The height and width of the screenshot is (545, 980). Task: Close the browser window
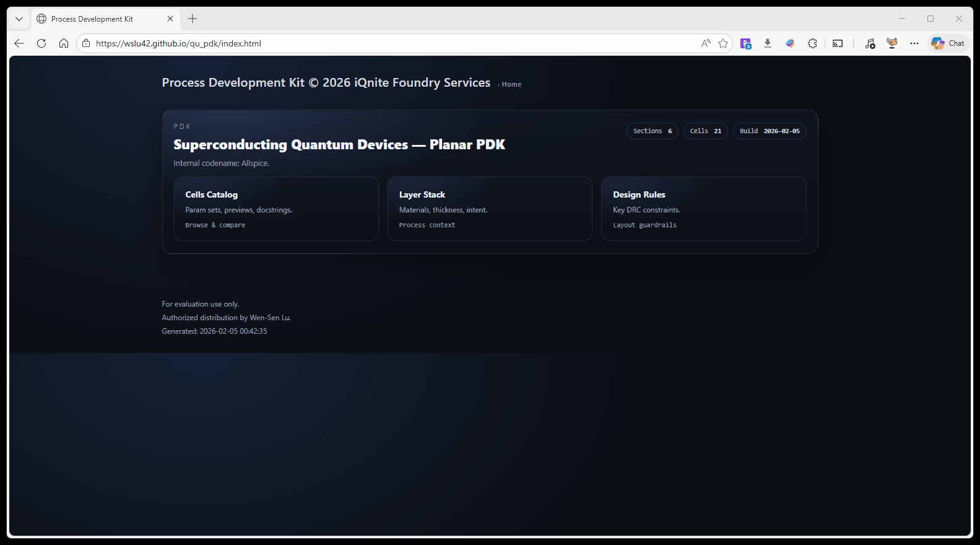(x=959, y=19)
